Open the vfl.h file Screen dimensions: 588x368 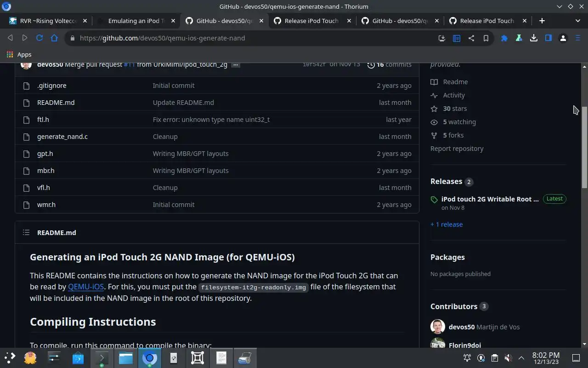point(43,188)
